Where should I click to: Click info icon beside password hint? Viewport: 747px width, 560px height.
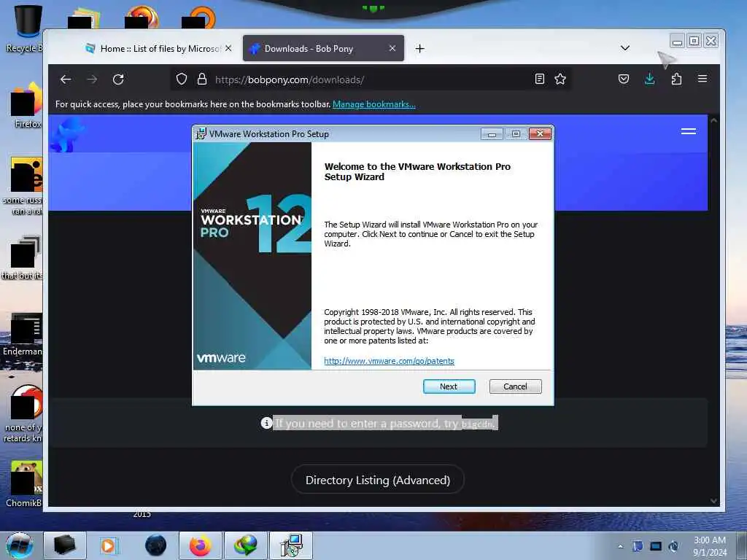[266, 422]
